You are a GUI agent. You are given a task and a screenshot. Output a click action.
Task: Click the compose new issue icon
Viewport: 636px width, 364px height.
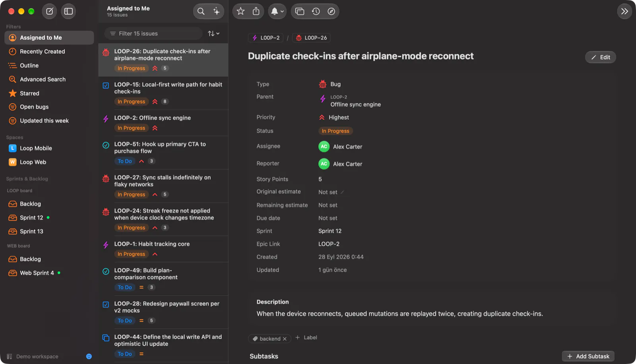pyautogui.click(x=50, y=11)
